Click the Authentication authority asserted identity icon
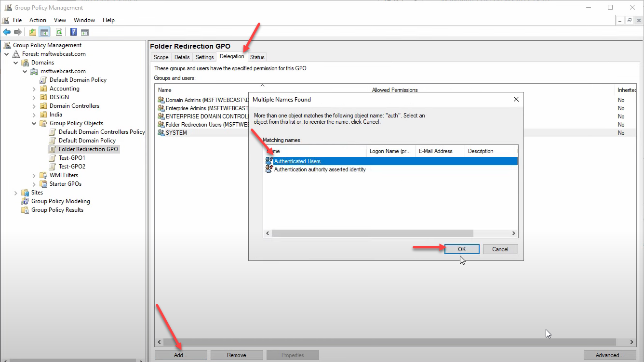Viewport: 644px width, 362px height. (x=269, y=169)
